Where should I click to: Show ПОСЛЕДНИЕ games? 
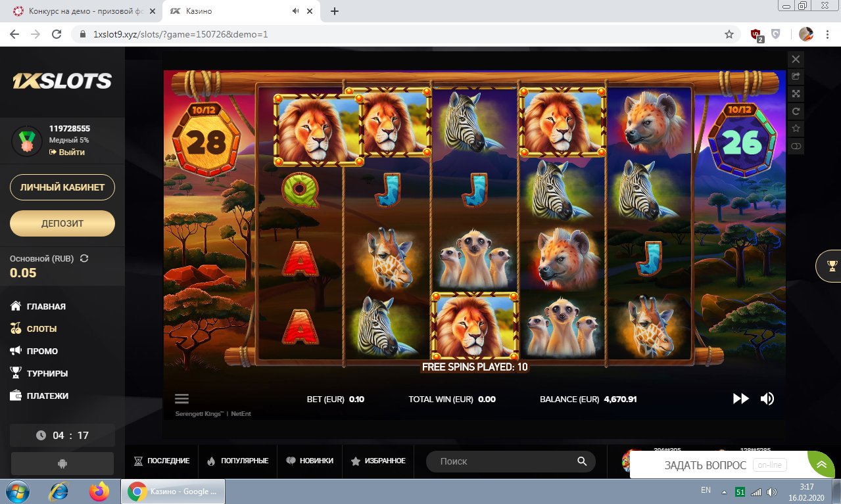click(162, 461)
